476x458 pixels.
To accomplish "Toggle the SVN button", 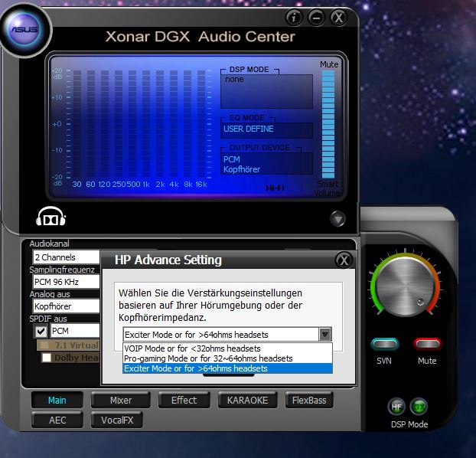I will (x=385, y=344).
